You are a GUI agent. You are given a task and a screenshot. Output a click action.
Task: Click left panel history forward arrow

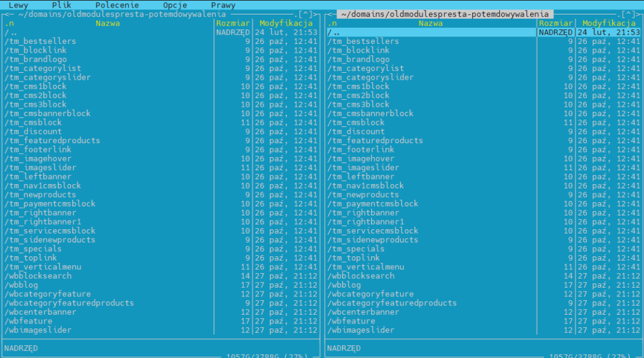(317, 14)
